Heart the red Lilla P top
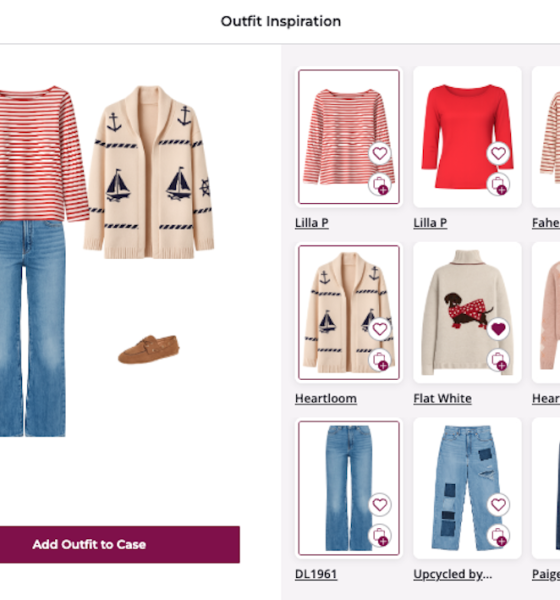 pos(498,153)
